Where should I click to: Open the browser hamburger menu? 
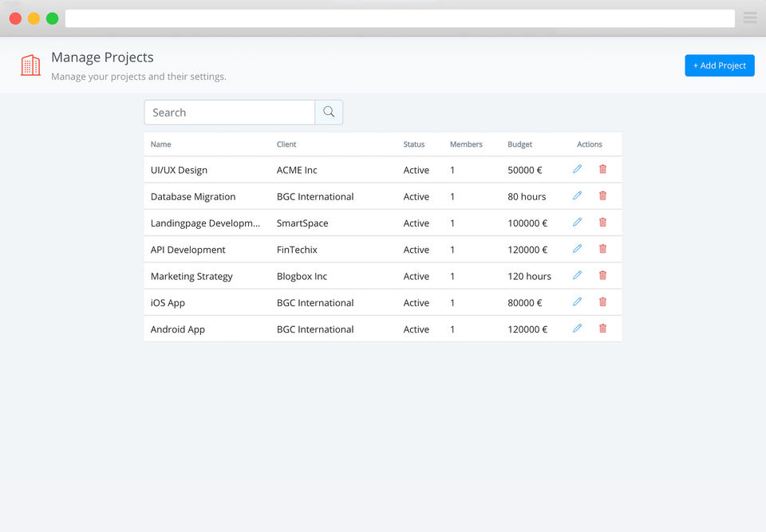[750, 18]
